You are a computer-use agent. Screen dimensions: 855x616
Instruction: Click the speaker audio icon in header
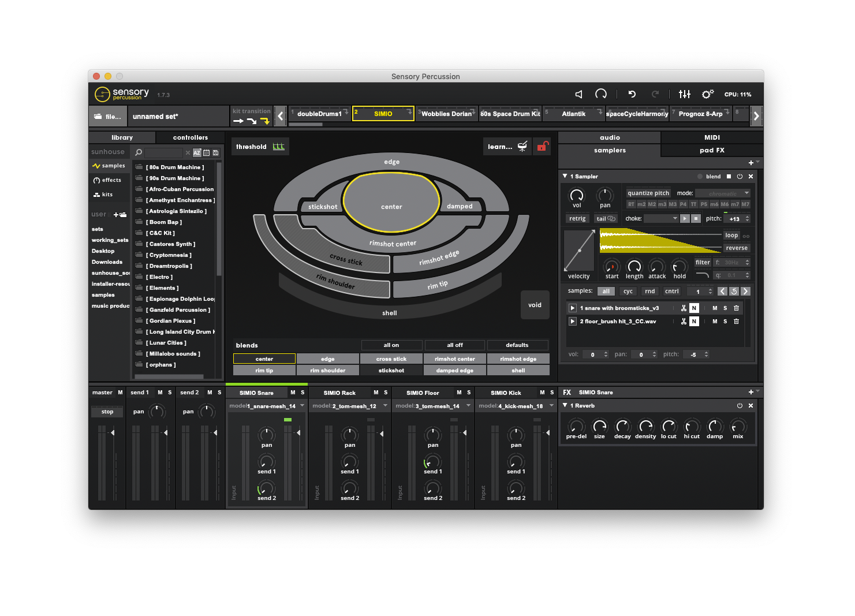(578, 94)
